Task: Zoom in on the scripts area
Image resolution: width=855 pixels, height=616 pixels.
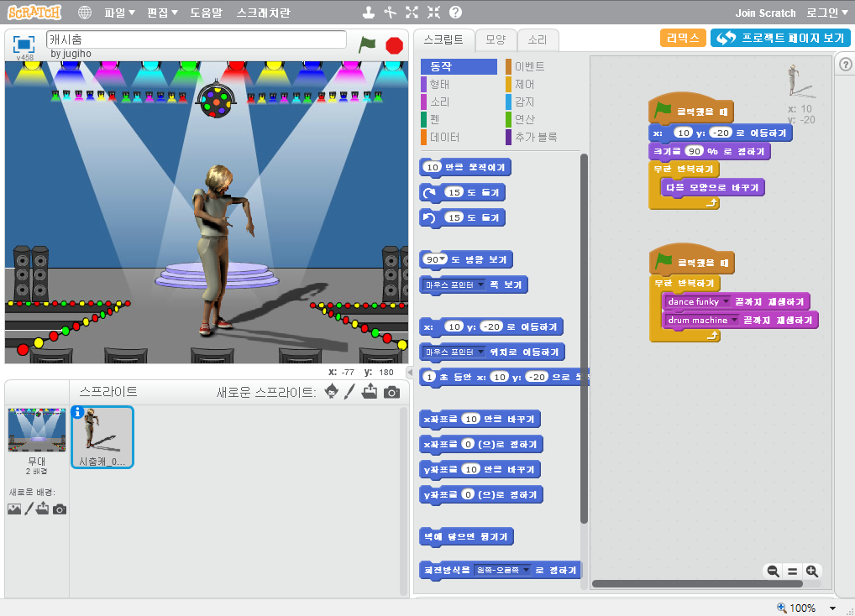Action: point(812,571)
